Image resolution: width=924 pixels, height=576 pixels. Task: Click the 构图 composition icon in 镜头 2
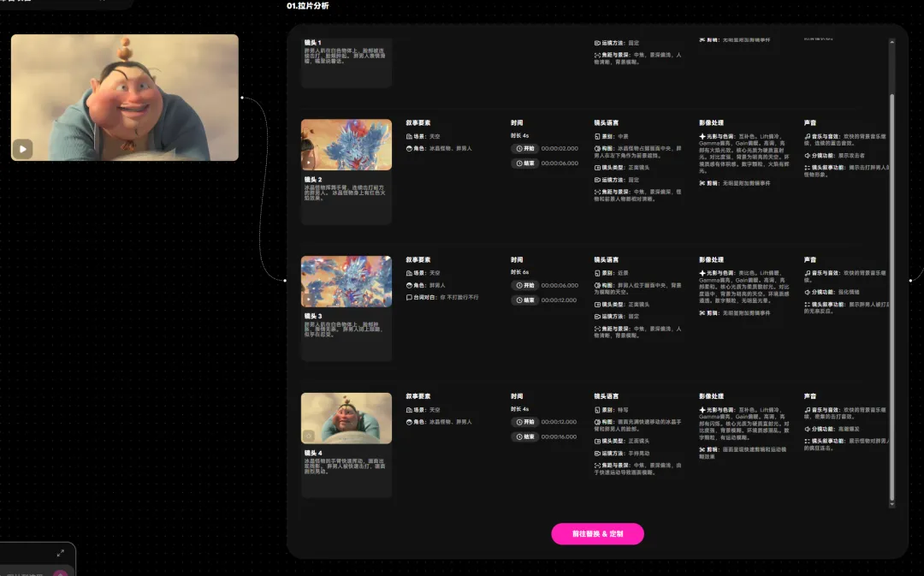pos(597,149)
